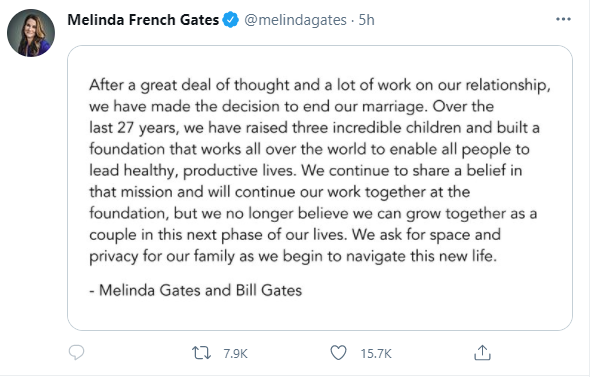Click the Melinda Gates and Bill Gates signature
This screenshot has width=592, height=377.
click(x=196, y=291)
